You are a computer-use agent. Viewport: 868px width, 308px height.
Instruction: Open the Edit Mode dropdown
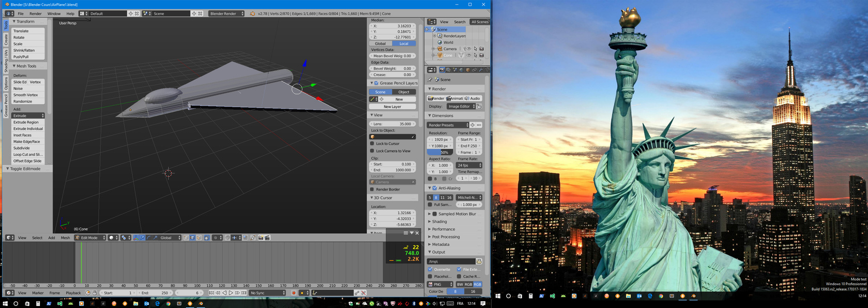89,238
